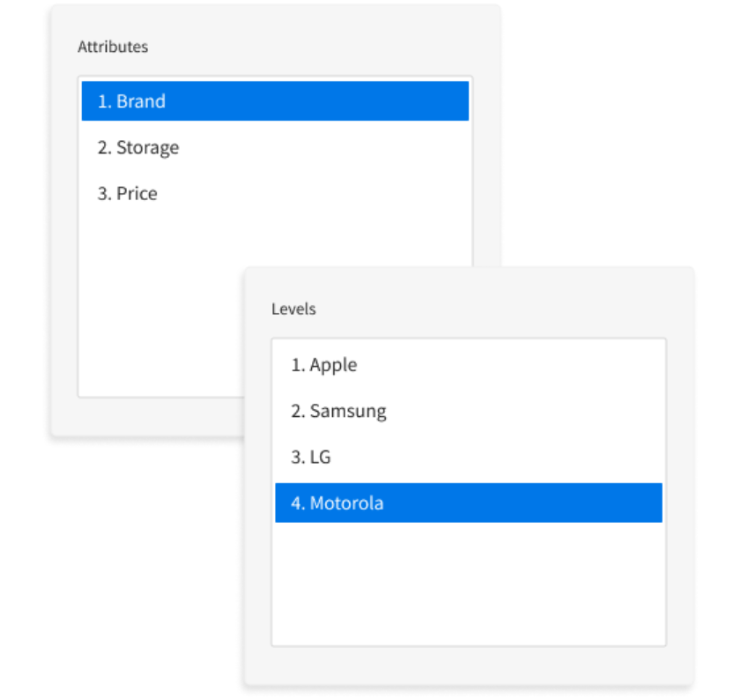Choose the Price attribute
The width and height of the screenshot is (749, 700).
137,193
